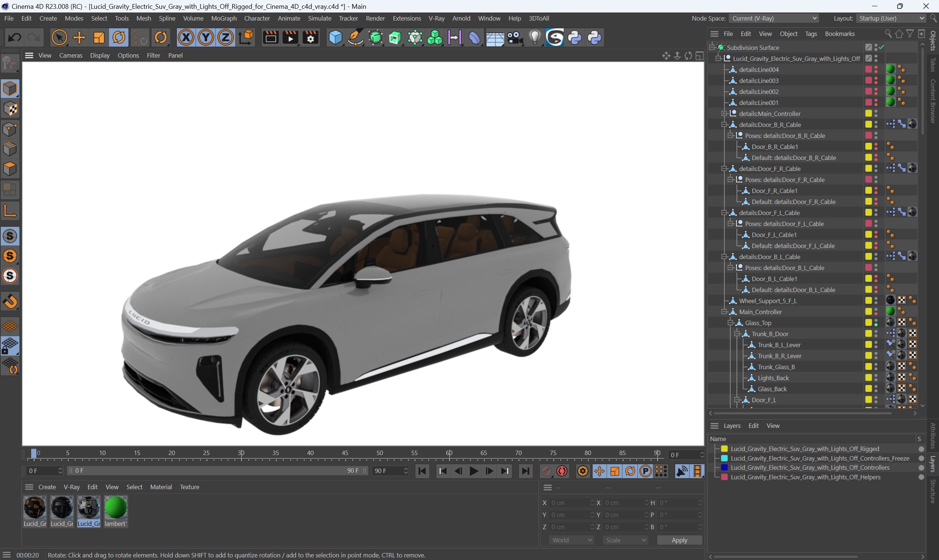Image resolution: width=939 pixels, height=560 pixels.
Task: Click the Floor environment icon
Action: pos(495,37)
